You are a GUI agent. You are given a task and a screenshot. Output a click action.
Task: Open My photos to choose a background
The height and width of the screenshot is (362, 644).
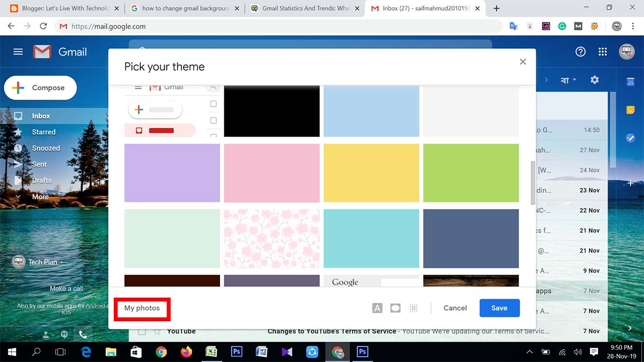tap(142, 308)
